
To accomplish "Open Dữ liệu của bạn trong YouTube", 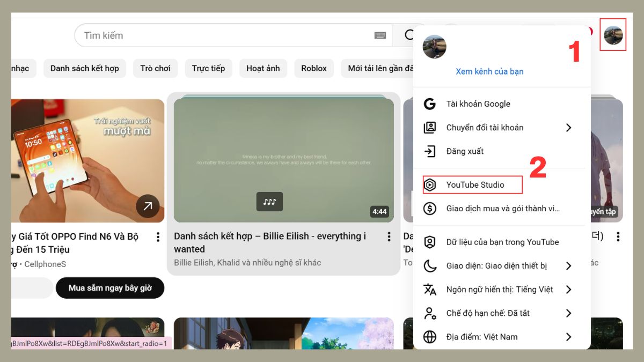I will click(x=502, y=242).
